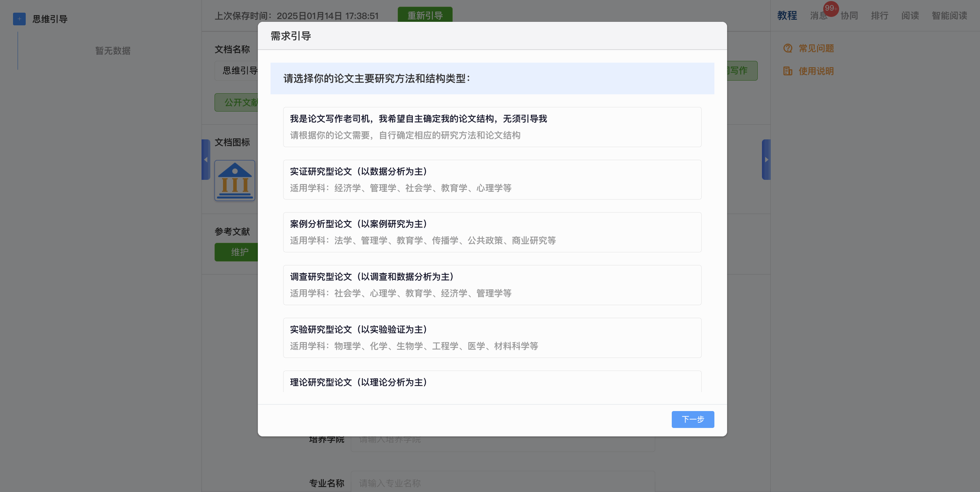Click the green 重新引导 button
The width and height of the screenshot is (980, 492).
(425, 15)
